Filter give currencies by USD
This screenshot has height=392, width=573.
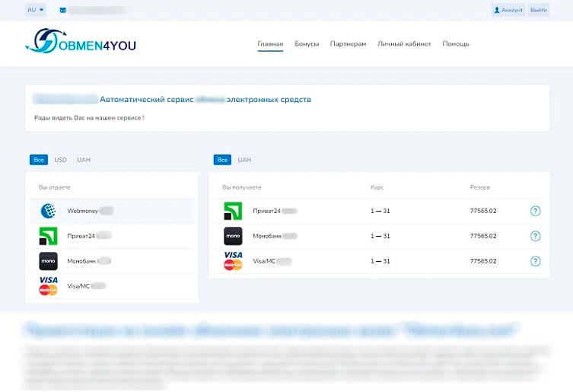tap(60, 160)
